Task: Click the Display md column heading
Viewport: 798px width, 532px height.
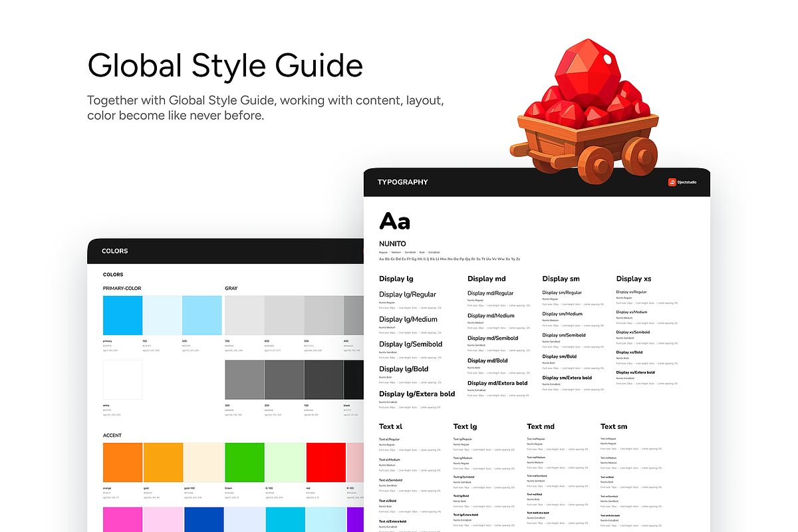Action: (x=487, y=279)
